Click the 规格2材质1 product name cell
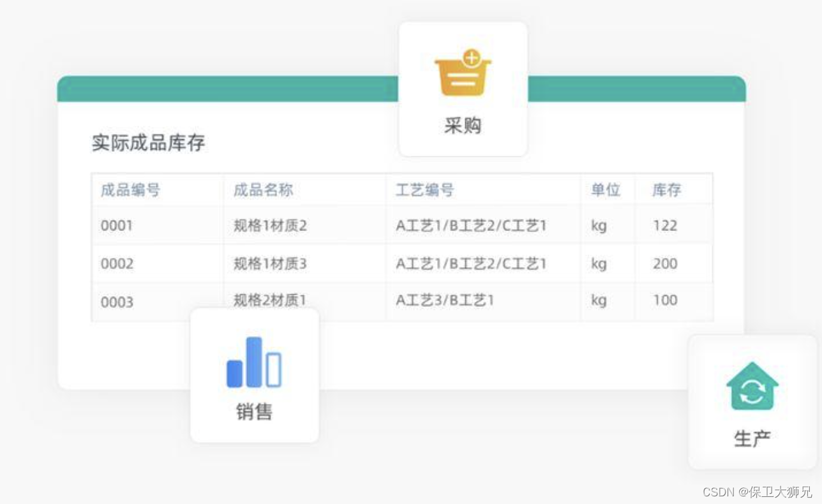 [x=270, y=300]
